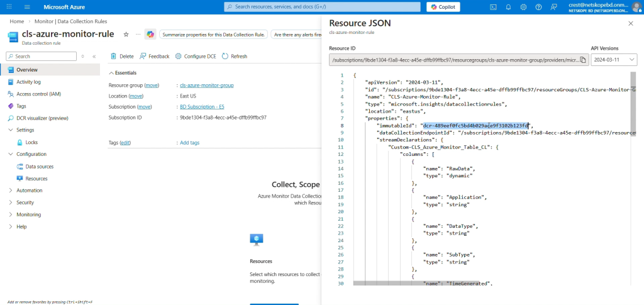This screenshot has width=644, height=305.
Task: Click the Resources tile icon in overview
Action: click(x=257, y=240)
